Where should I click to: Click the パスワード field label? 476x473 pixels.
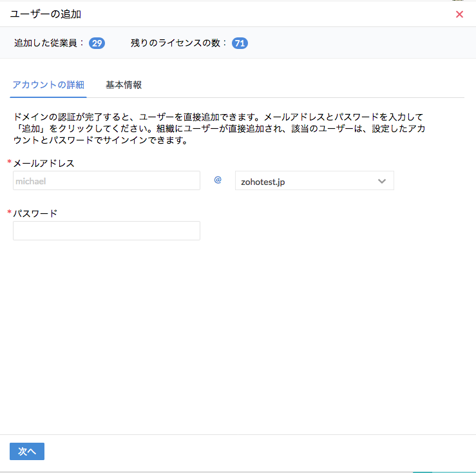(x=35, y=213)
